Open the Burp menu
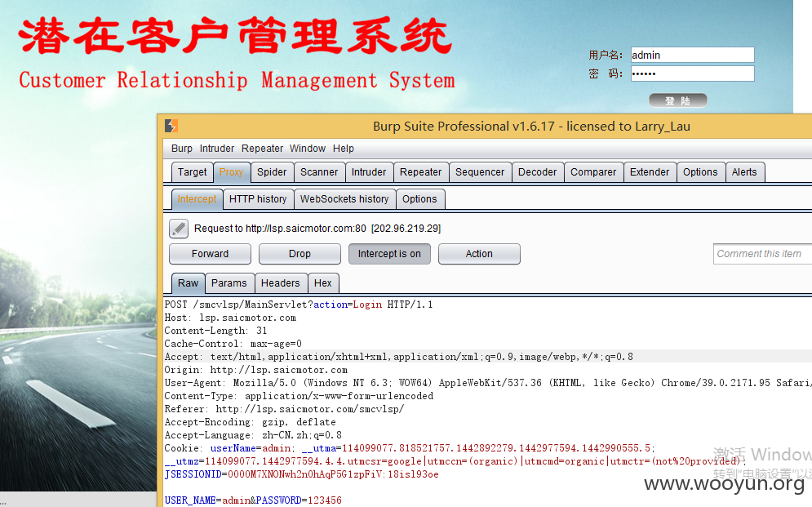The image size is (812, 507). [182, 149]
